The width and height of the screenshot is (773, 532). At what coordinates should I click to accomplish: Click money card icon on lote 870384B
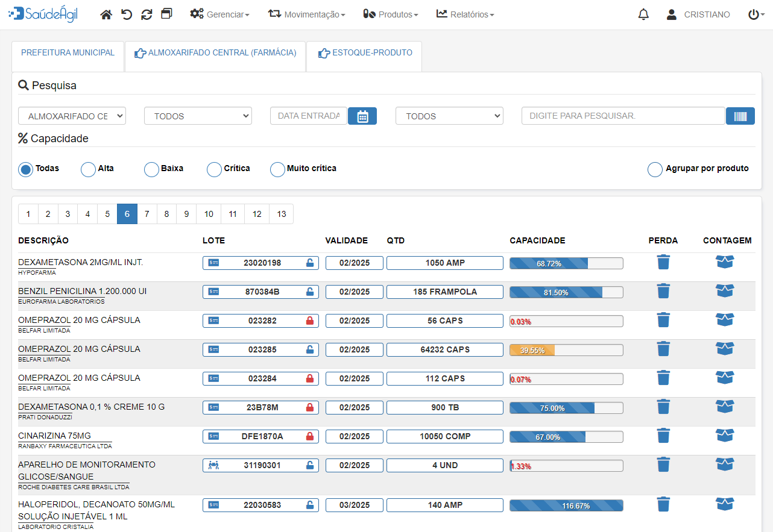pos(213,292)
